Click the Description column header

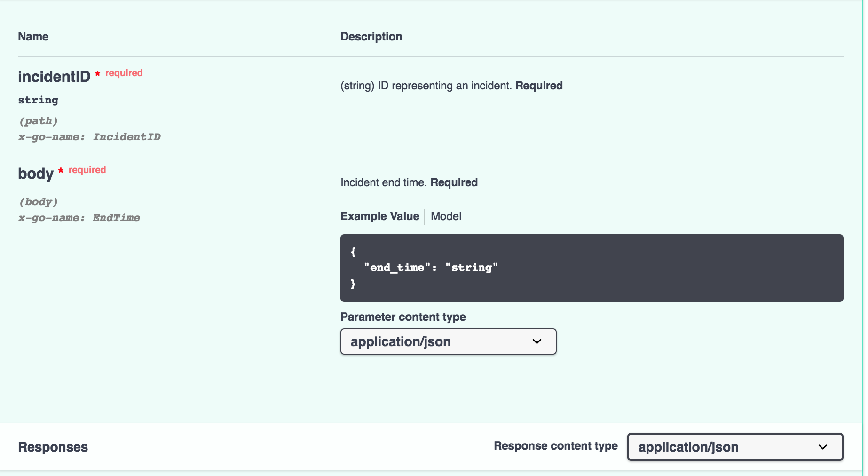pos(371,36)
